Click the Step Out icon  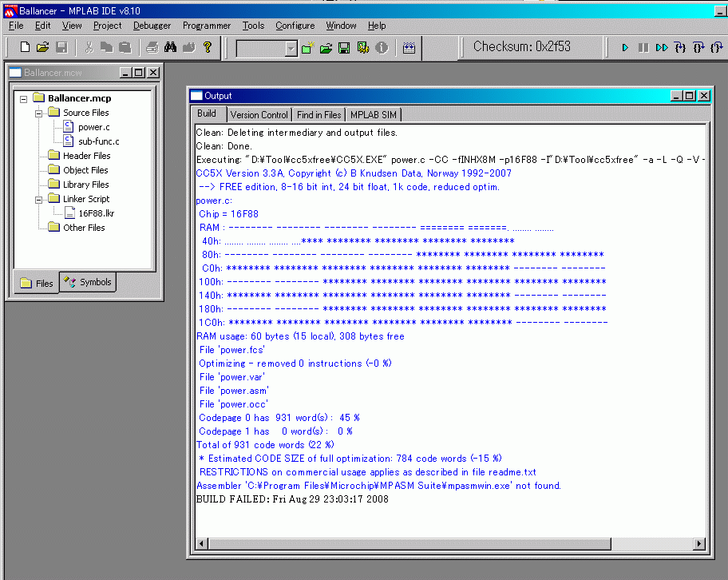[716, 47]
